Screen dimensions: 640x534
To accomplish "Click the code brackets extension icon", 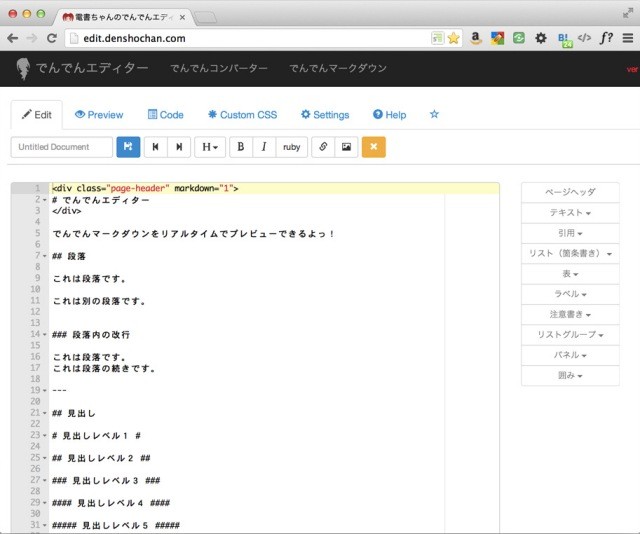I will 584,38.
